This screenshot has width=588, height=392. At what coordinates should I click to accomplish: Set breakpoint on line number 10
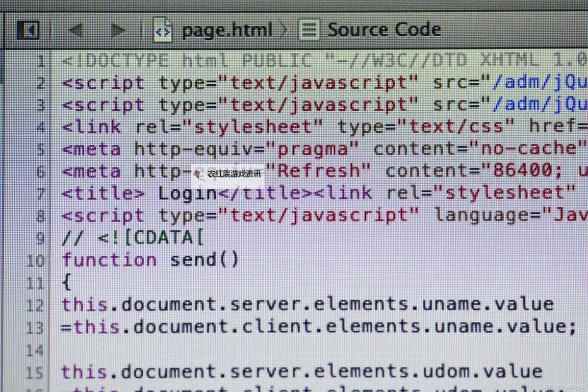[x=35, y=260]
